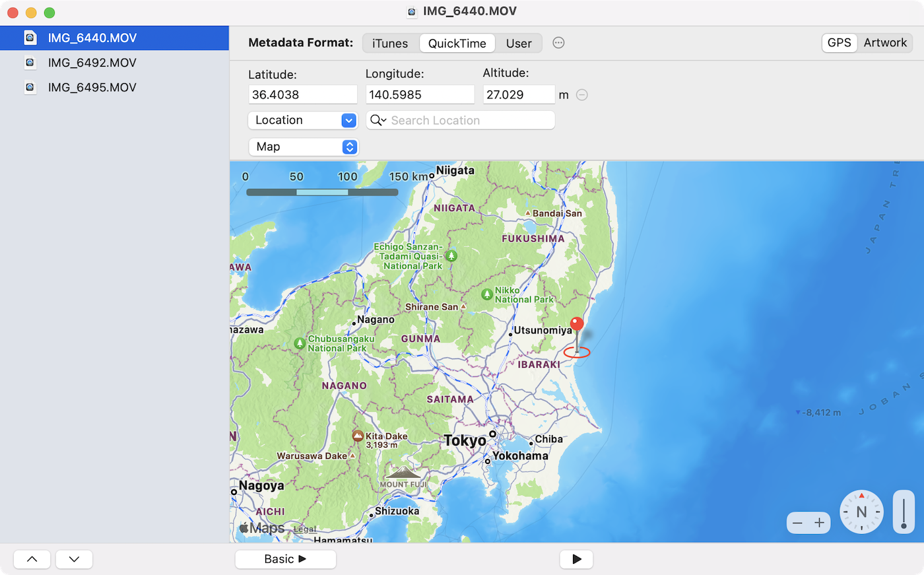Click the title bar document icon
Viewport: 924px width, 575px height.
(412, 11)
